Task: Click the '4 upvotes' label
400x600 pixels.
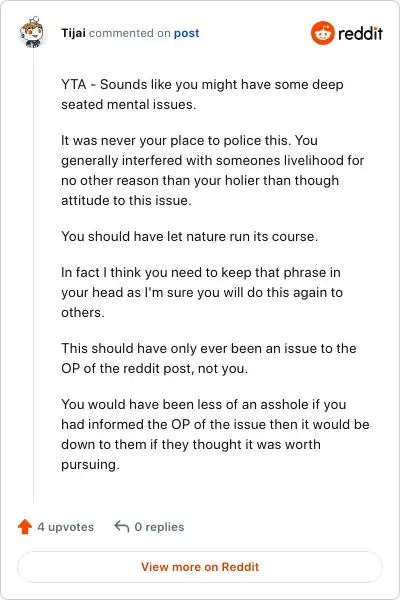Action: tap(65, 527)
